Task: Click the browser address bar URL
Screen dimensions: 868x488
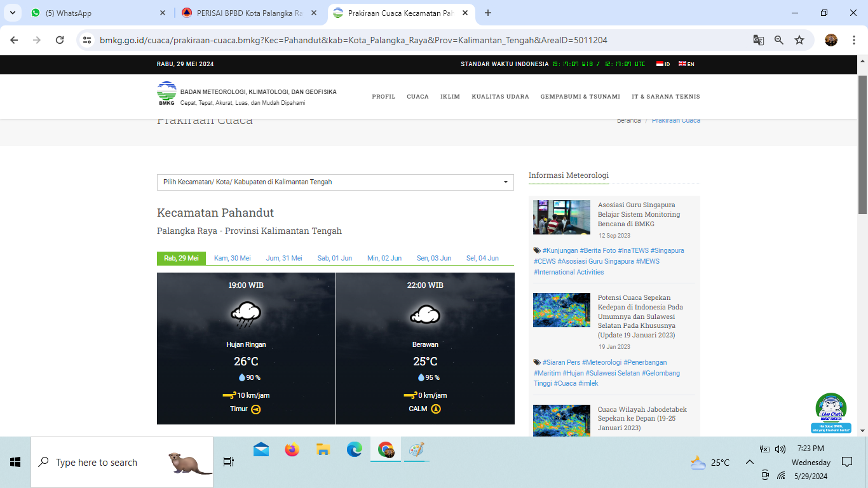Action: (353, 40)
